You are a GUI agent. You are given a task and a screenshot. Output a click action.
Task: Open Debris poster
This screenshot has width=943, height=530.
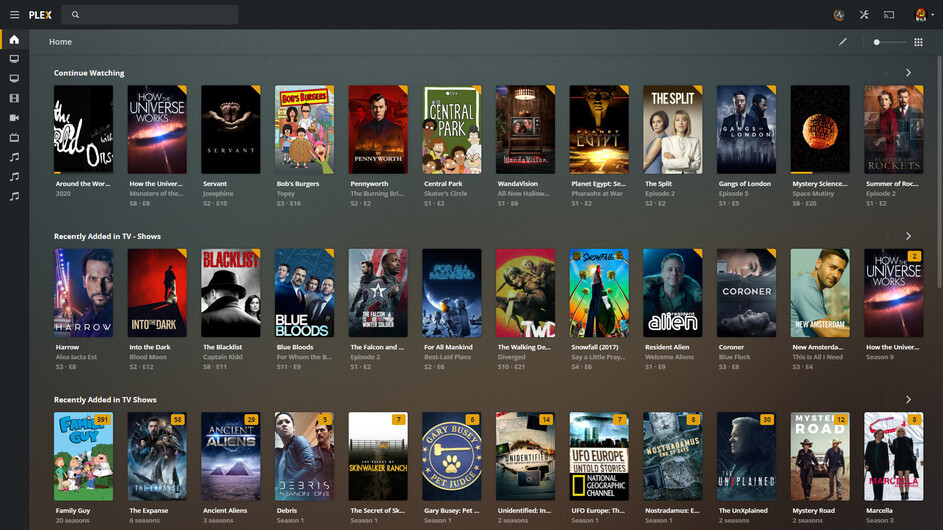pos(304,457)
